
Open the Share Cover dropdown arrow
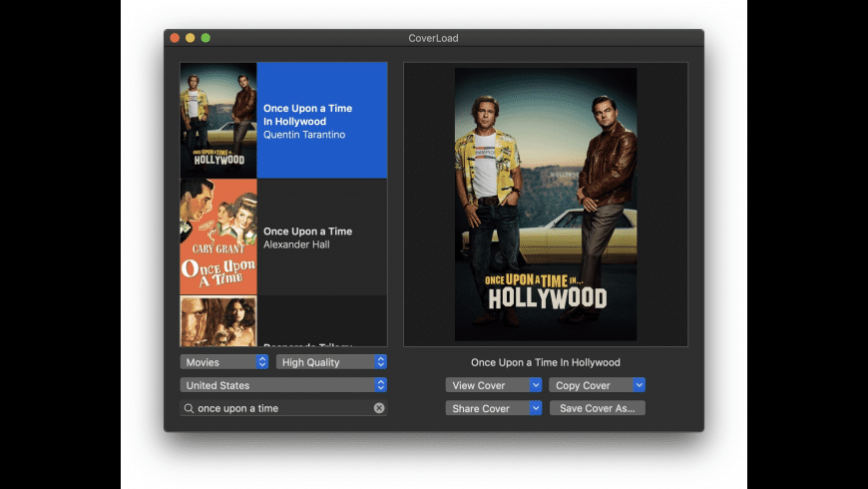[x=536, y=408]
